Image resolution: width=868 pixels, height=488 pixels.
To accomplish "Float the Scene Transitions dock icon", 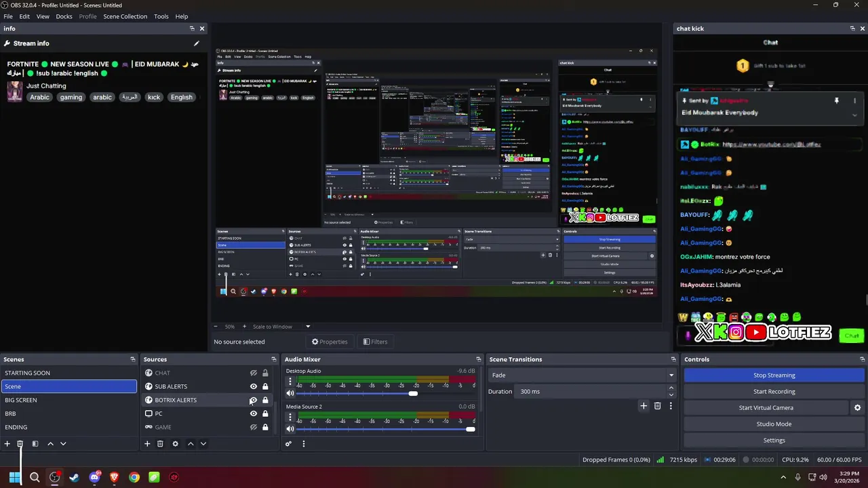I will point(673,359).
